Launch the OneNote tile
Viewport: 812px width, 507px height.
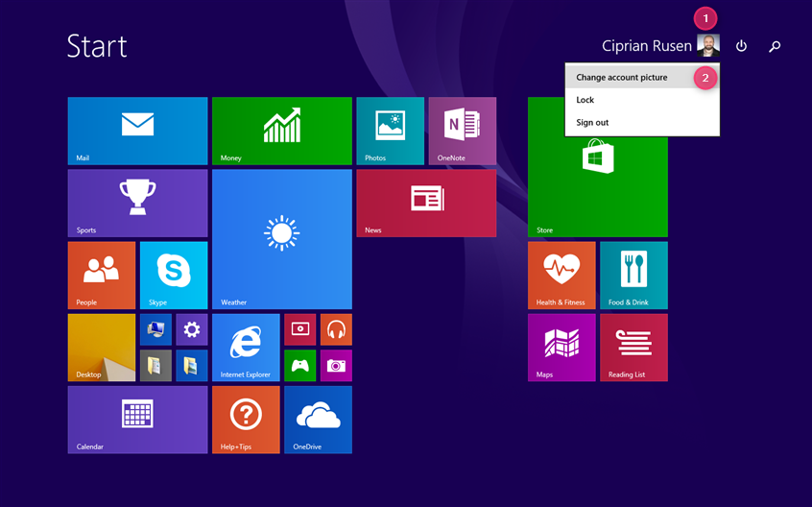tap(463, 131)
